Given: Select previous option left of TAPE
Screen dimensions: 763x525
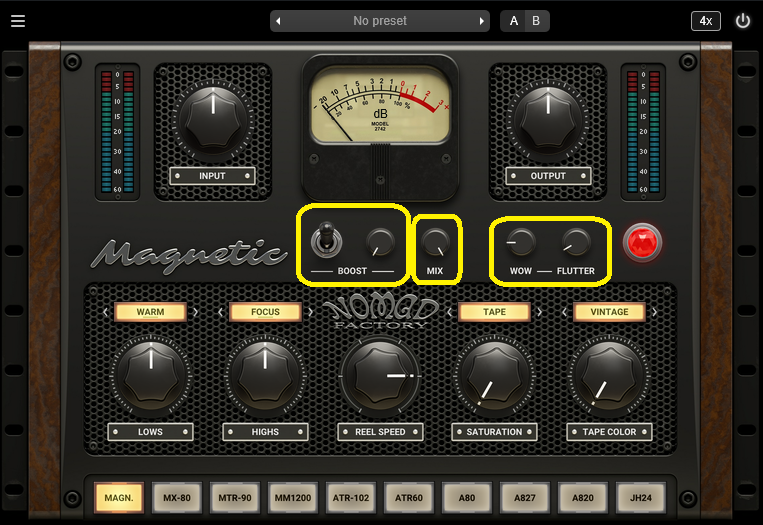Looking at the screenshot, I should click(450, 312).
